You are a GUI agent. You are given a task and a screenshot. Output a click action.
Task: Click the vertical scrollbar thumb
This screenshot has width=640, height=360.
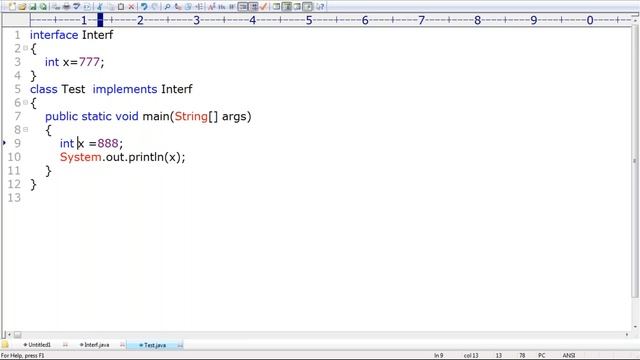(635, 161)
